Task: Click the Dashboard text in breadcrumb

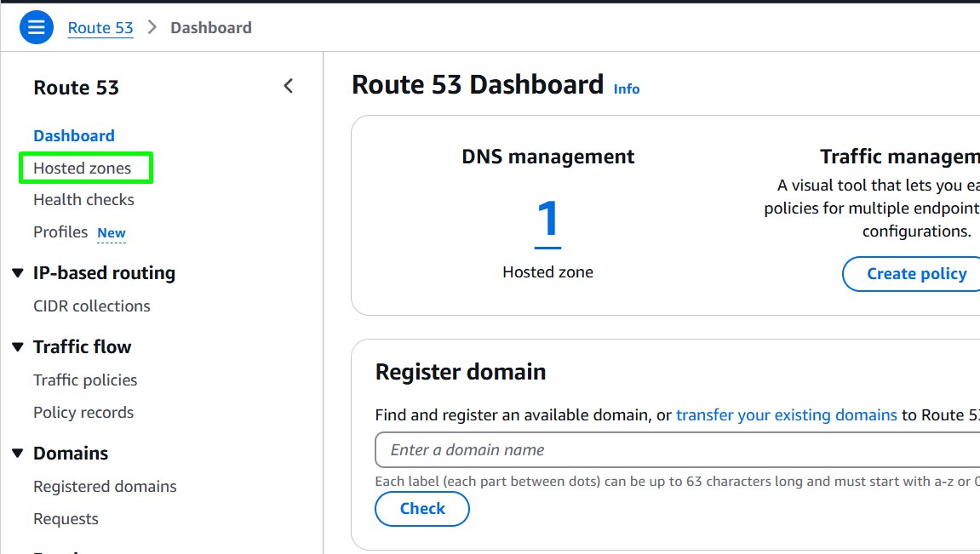Action: [x=211, y=28]
